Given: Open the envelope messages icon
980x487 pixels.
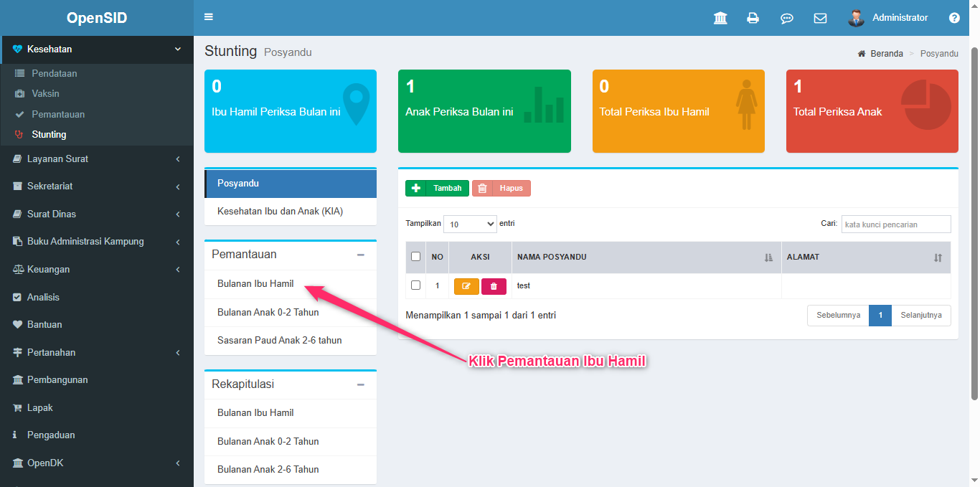Looking at the screenshot, I should (x=820, y=18).
